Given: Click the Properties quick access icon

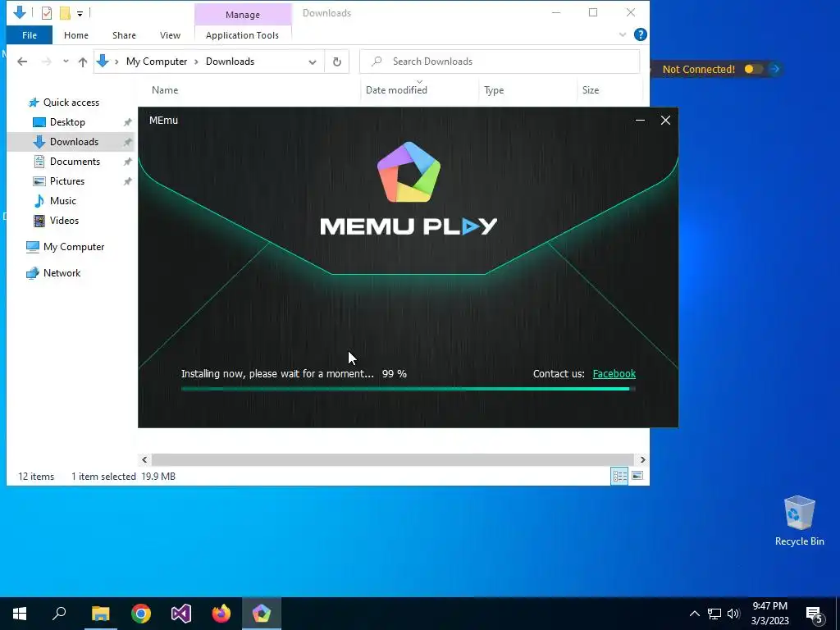Looking at the screenshot, I should pyautogui.click(x=47, y=13).
